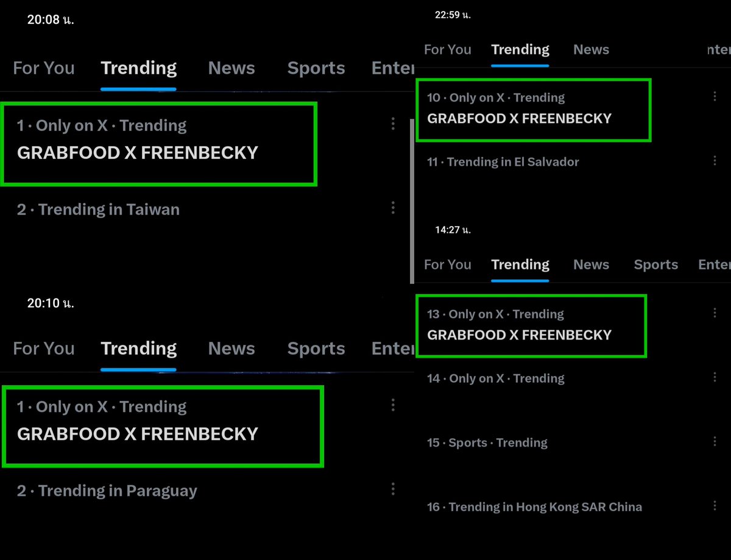Select Trending tab in 14:27 panel
Image resolution: width=731 pixels, height=560 pixels.
coord(520,265)
